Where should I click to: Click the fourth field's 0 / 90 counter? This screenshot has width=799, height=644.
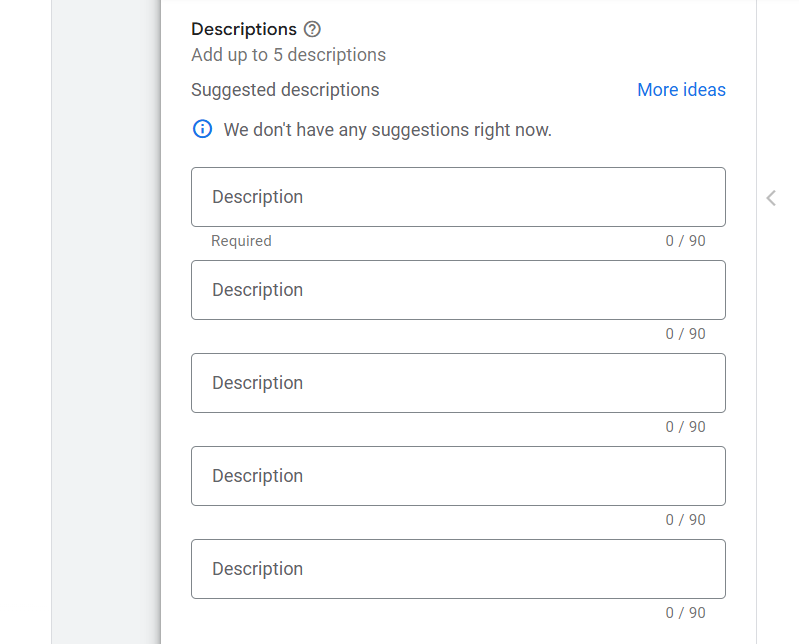pyautogui.click(x=685, y=520)
